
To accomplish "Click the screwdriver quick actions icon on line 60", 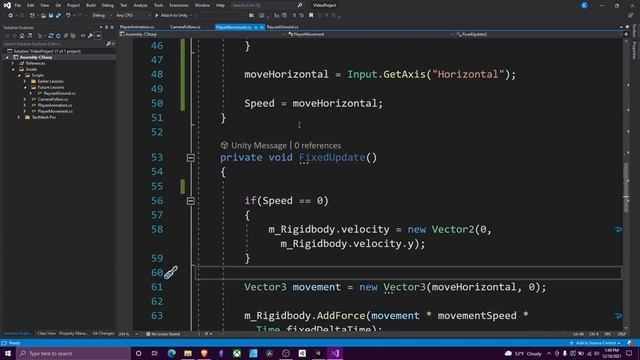I will pyautogui.click(x=171, y=272).
